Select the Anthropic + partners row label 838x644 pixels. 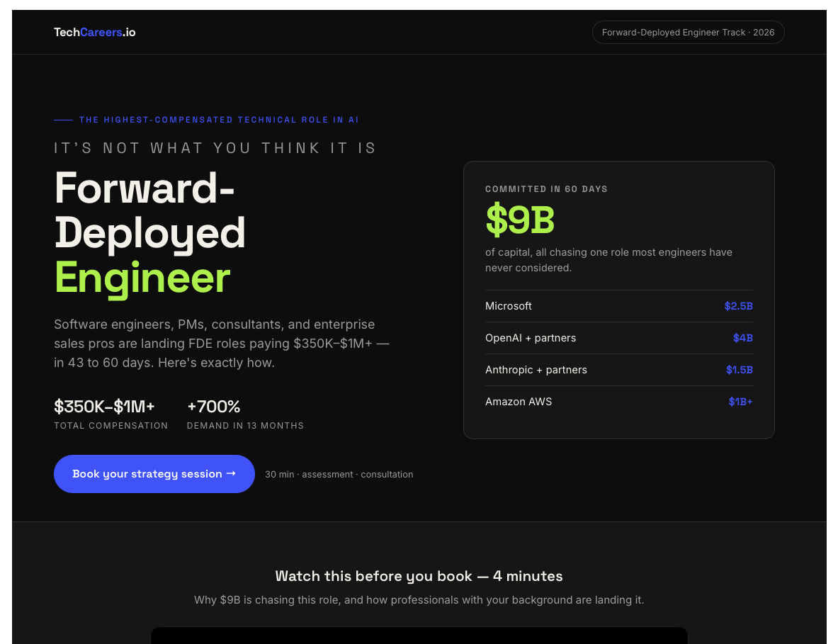(x=536, y=370)
